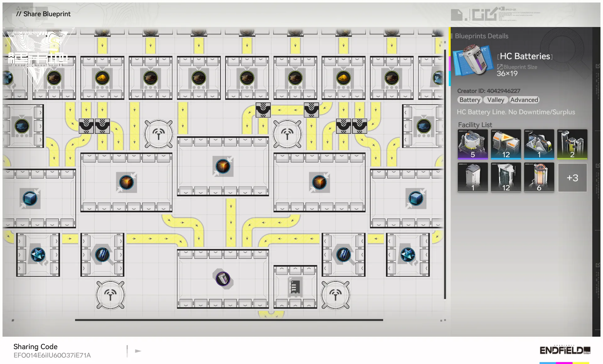This screenshot has width=603, height=364.
Task: Select the purple HC battery product icon
Action: point(223,279)
